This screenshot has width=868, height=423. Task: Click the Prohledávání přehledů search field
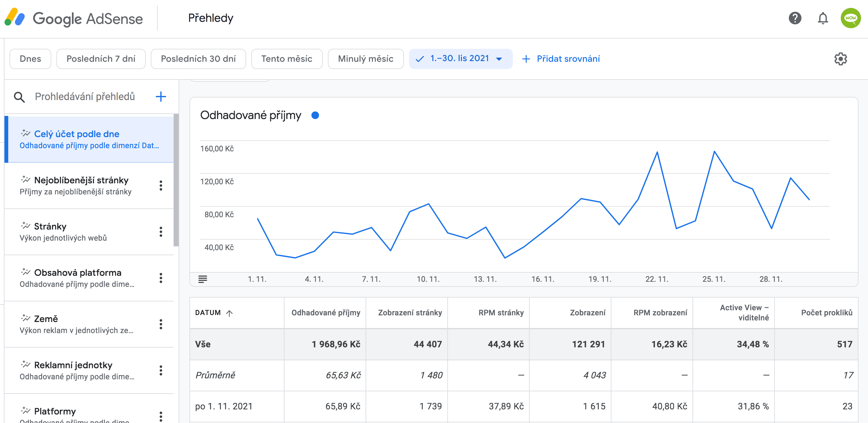85,97
